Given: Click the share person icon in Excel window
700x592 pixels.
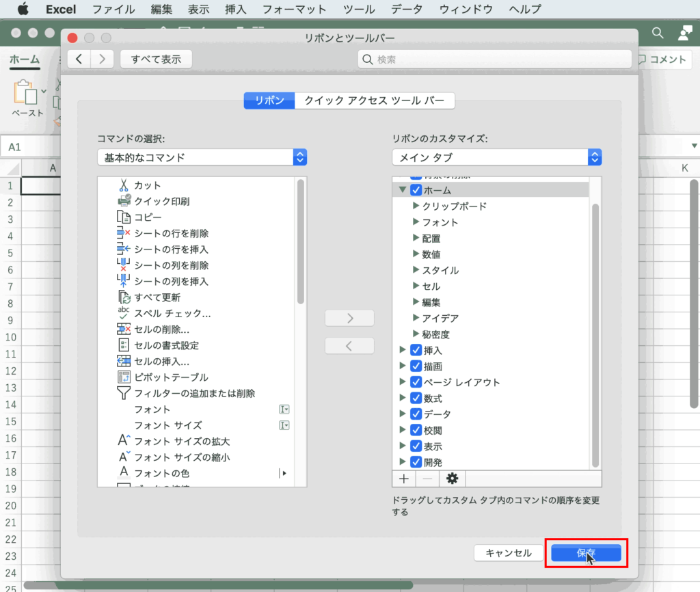Looking at the screenshot, I should 685,33.
